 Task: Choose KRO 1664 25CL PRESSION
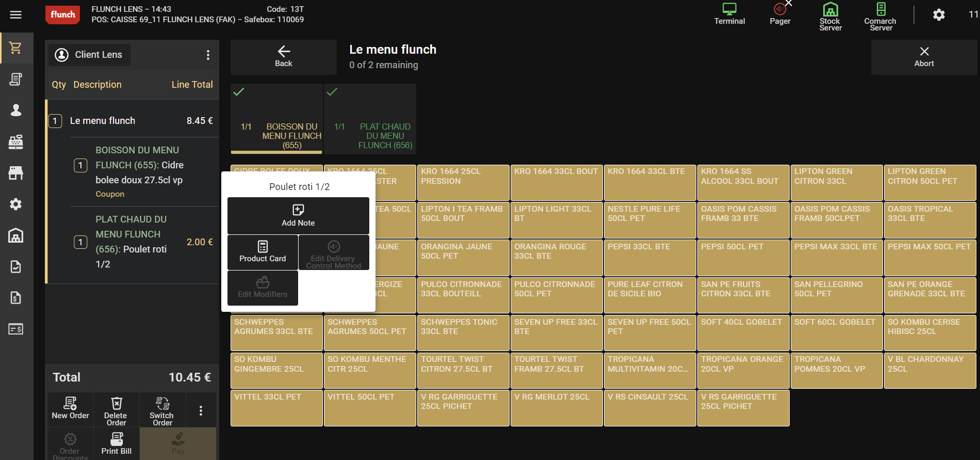coord(463,183)
